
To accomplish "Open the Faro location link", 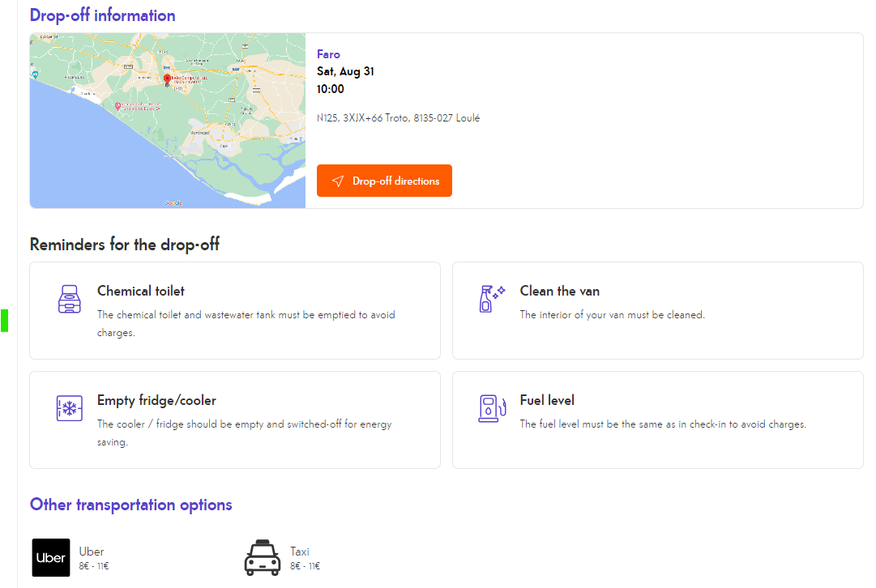I will pyautogui.click(x=328, y=54).
